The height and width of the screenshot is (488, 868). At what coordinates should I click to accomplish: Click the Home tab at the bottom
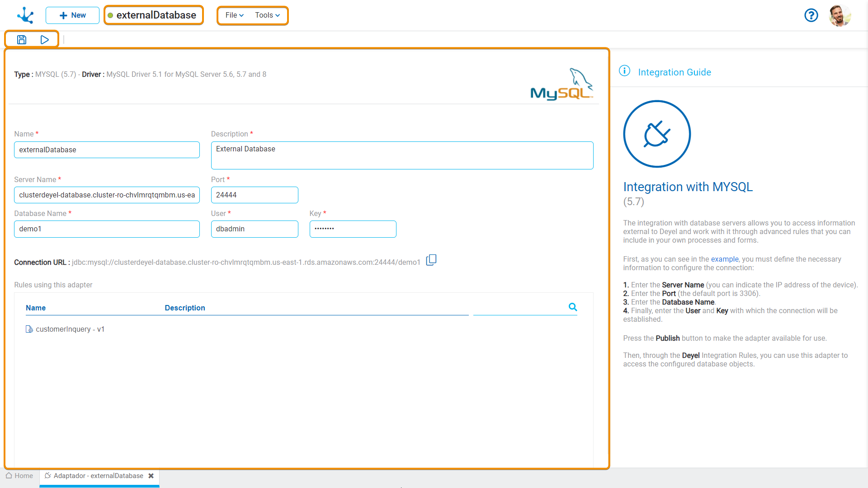21,475
